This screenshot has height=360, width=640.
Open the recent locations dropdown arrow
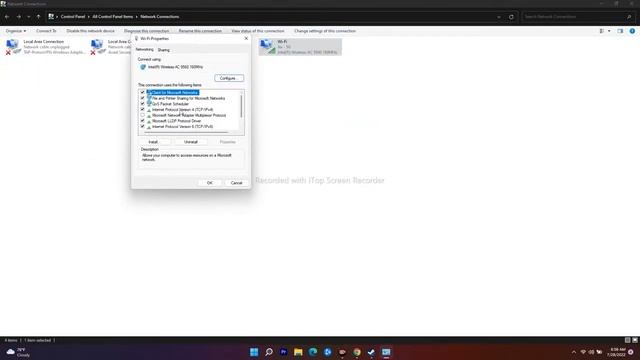pos(29,17)
